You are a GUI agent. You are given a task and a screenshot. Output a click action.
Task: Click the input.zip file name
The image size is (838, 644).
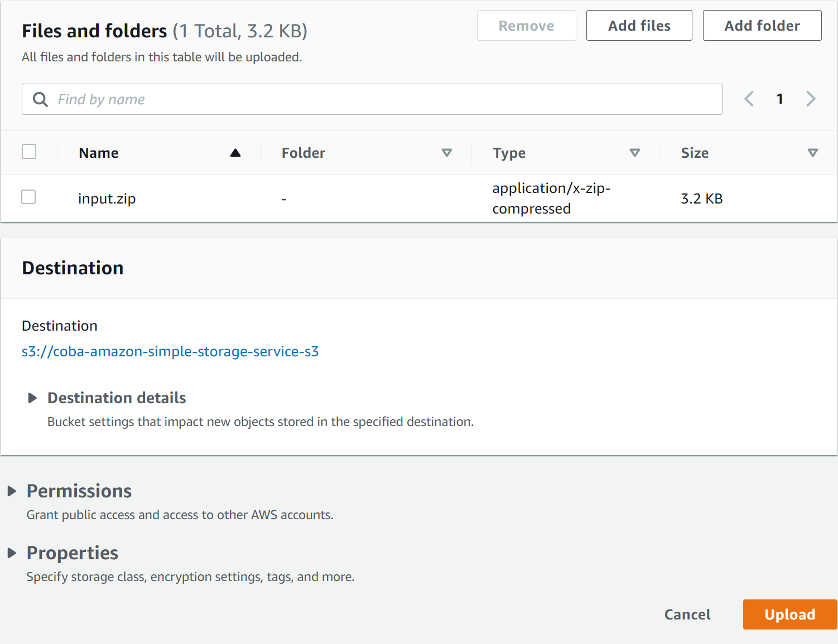(107, 199)
